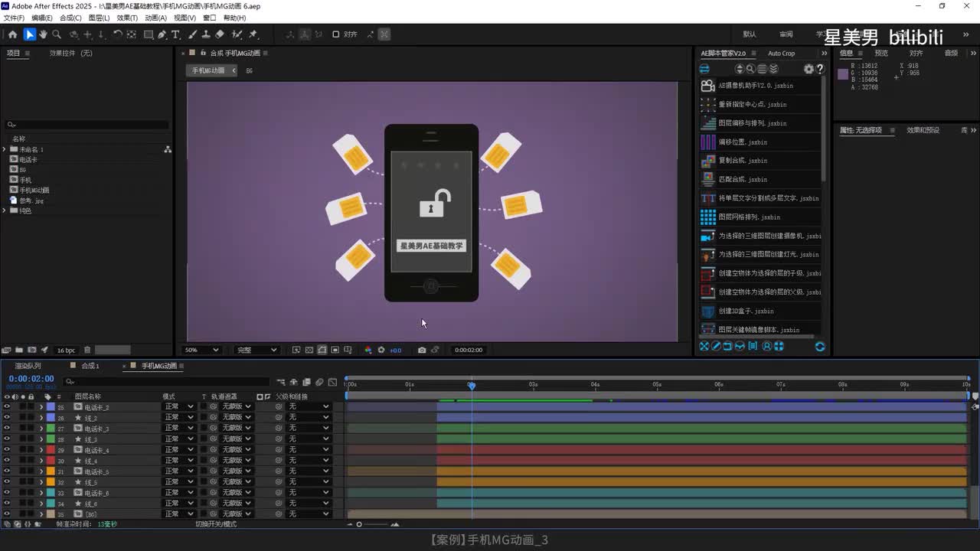
Task: Expand the 电话卡_2 layer properties
Action: (x=41, y=407)
